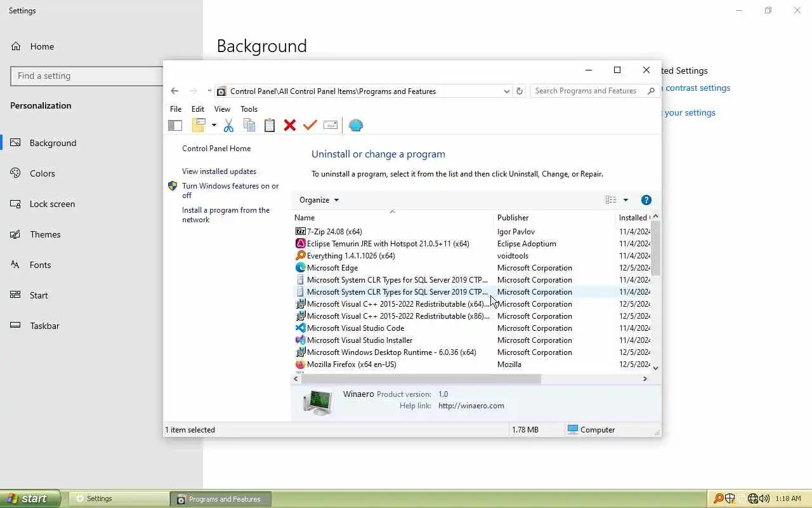Click View installed updates link
812x508 pixels.
point(219,171)
